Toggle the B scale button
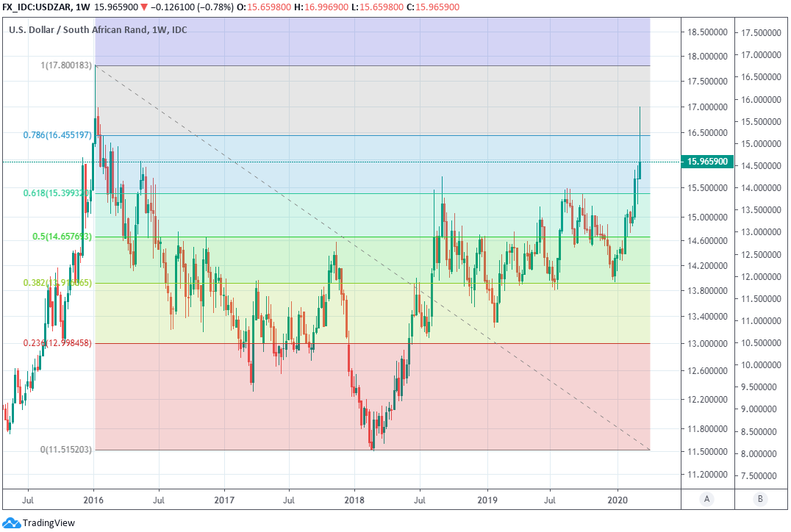The width and height of the screenshot is (791, 532). point(760,499)
